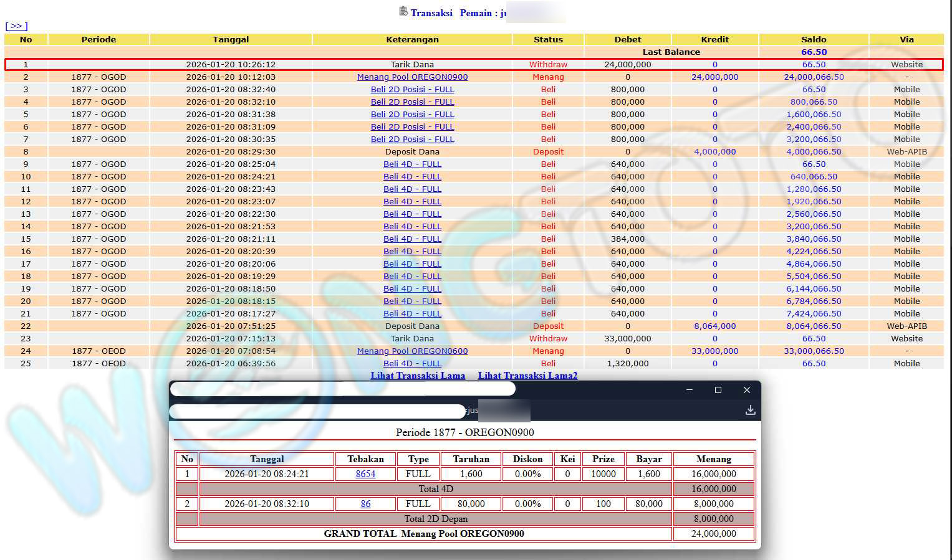Minimize the popup window
Viewport: 952px width, 560px height.
[x=689, y=390]
